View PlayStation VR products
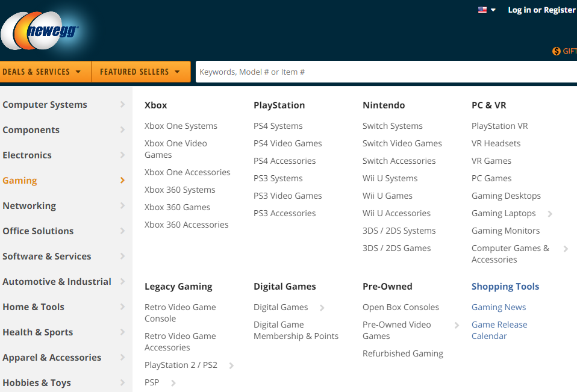Viewport: 577px width, 392px height. [x=500, y=126]
